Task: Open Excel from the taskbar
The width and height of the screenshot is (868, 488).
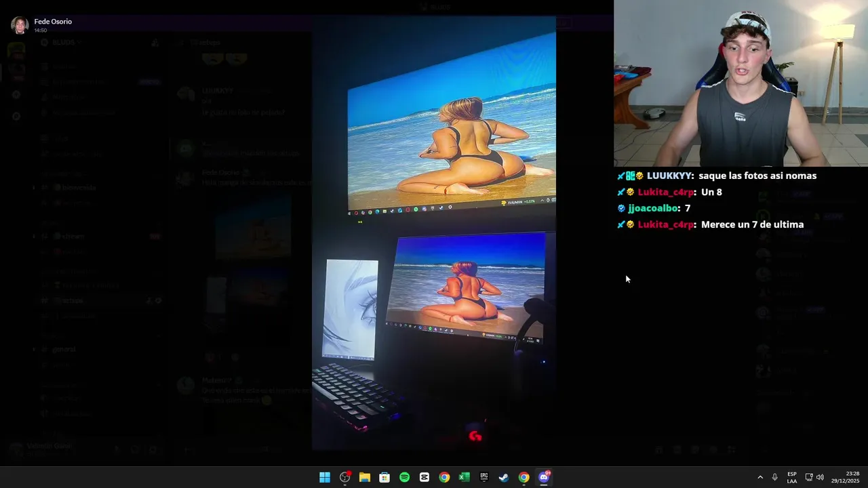Action: [464, 477]
